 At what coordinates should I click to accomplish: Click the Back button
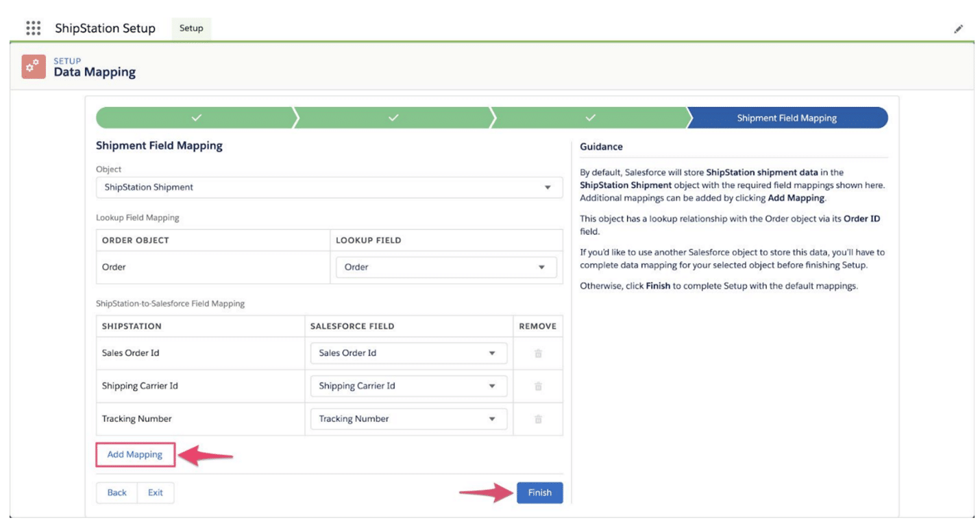pos(117,493)
